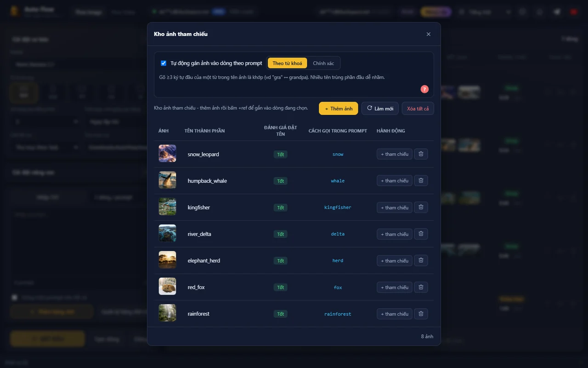Click Xóa tất cả to clear images
Image resolution: width=588 pixels, height=368 pixels.
coord(418,109)
